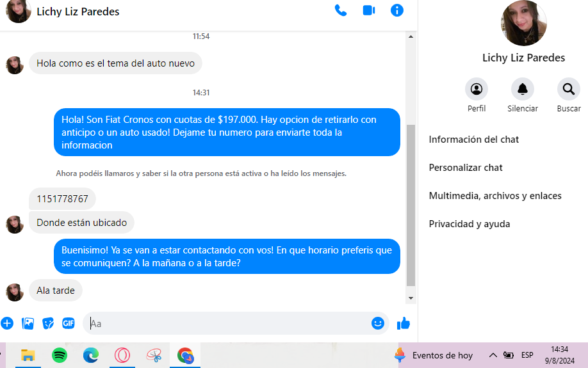Choose a sticker icon
The height and width of the screenshot is (368, 588).
48,323
